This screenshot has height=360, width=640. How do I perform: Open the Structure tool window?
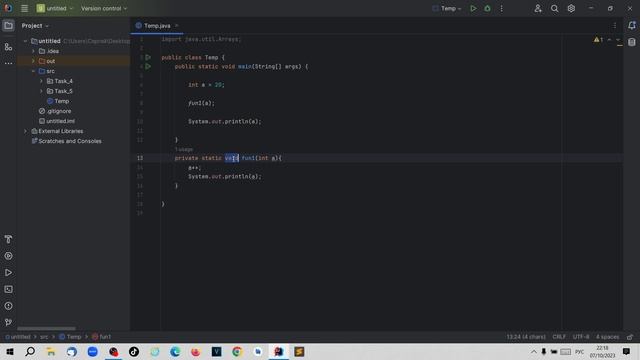(x=8, y=47)
